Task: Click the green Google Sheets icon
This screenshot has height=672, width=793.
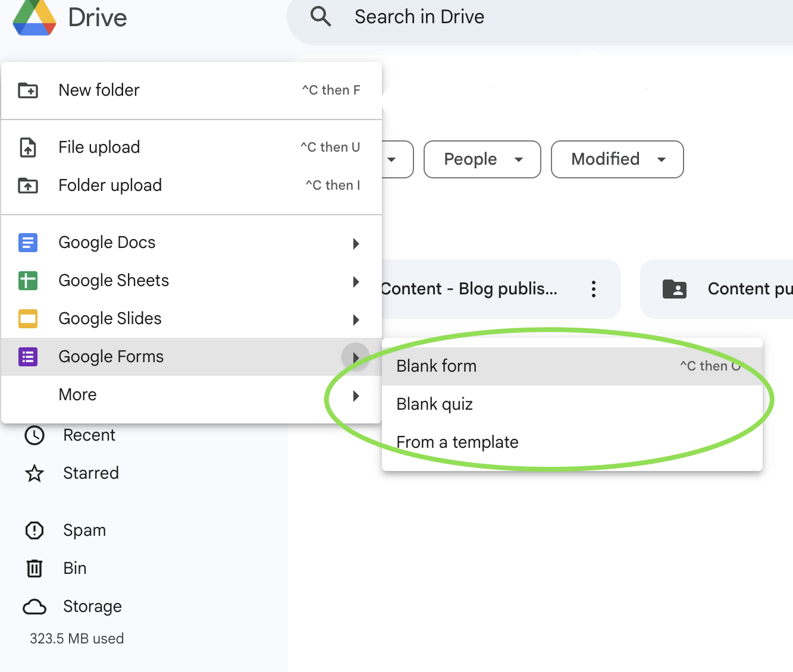Action: 28,281
